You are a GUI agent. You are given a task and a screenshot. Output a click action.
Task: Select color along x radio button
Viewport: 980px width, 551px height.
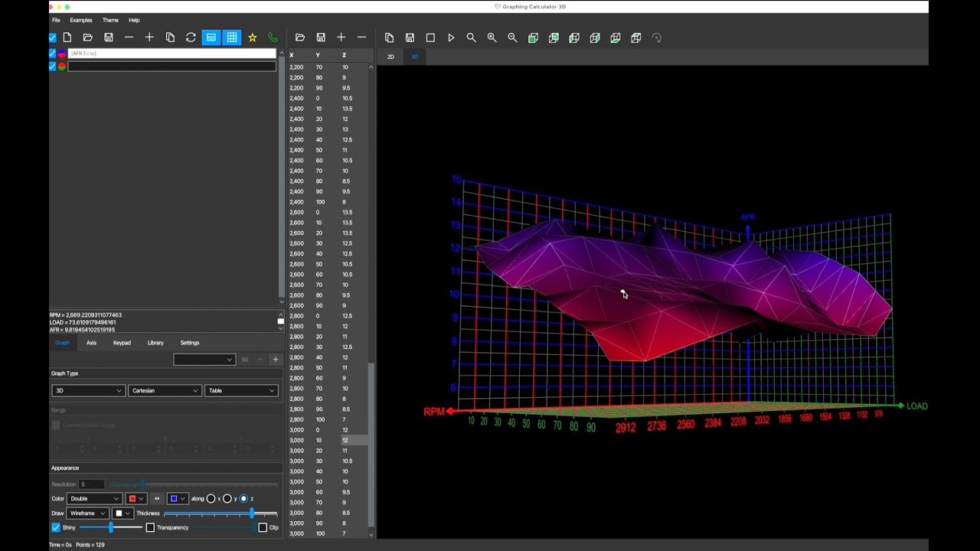211,499
